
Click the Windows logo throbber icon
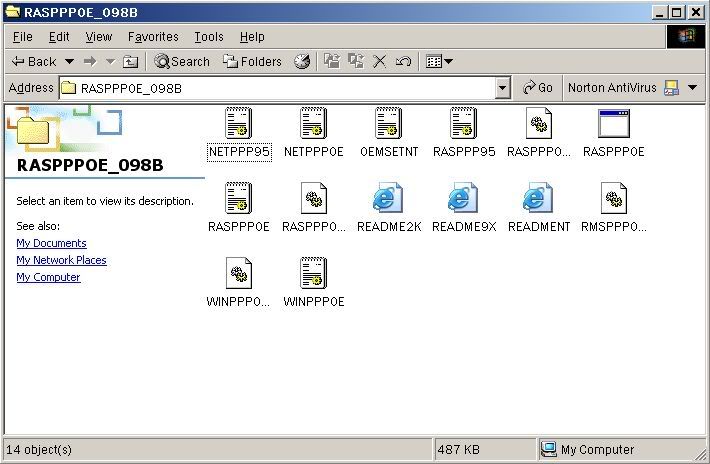686,37
